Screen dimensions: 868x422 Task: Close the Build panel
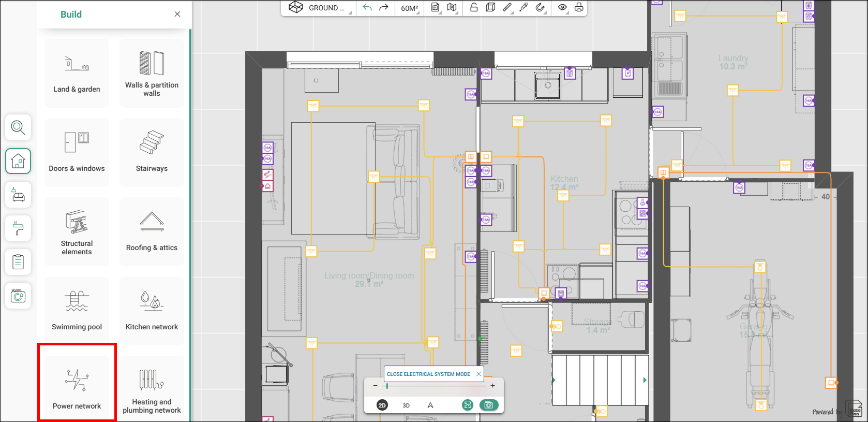pos(177,14)
